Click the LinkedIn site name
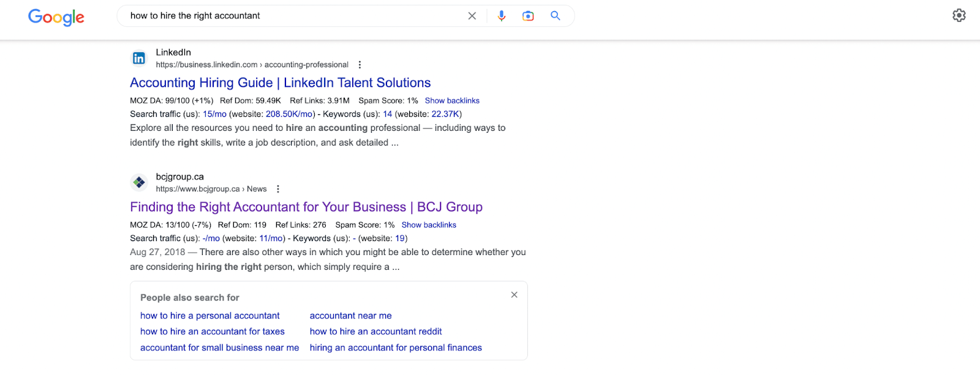 click(173, 53)
